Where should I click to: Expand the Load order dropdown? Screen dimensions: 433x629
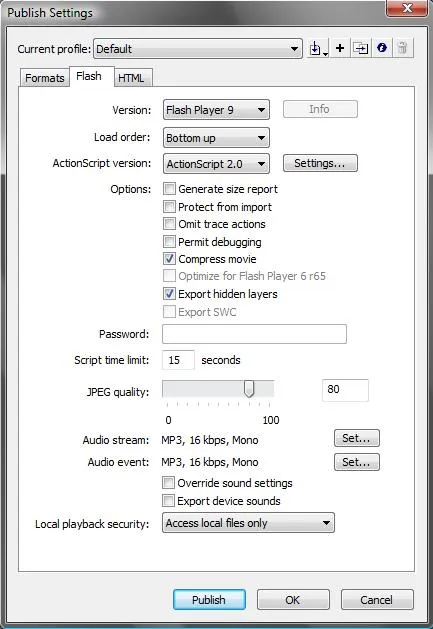[216, 138]
